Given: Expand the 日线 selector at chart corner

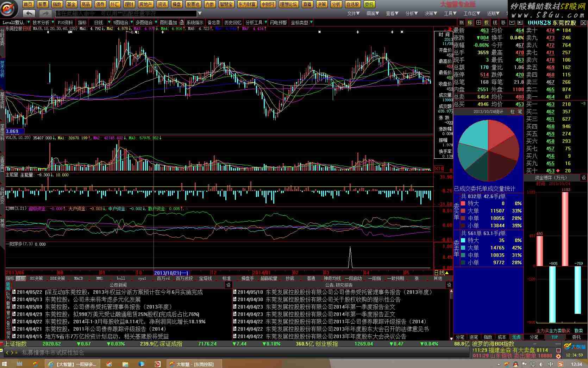Looking at the screenshot, I should [442, 273].
